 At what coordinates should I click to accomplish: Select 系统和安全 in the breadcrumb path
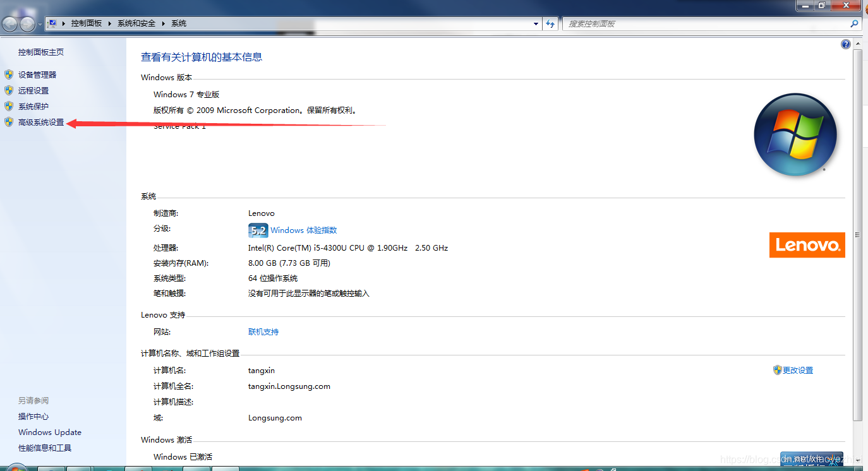[136, 23]
